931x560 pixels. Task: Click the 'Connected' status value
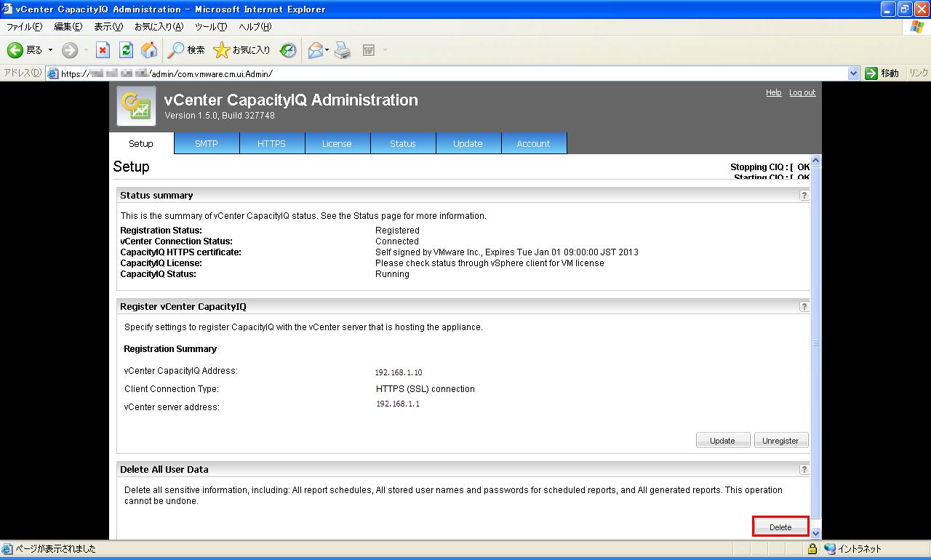pyautogui.click(x=397, y=241)
